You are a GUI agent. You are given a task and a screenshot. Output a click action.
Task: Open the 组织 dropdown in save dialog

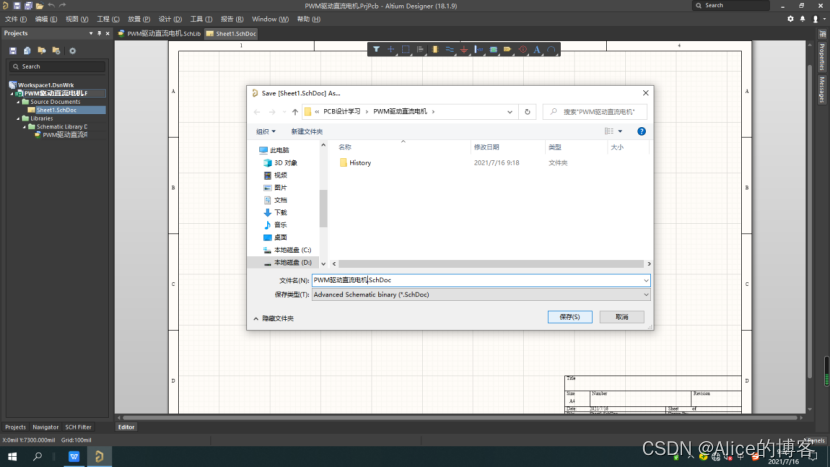[x=266, y=131]
